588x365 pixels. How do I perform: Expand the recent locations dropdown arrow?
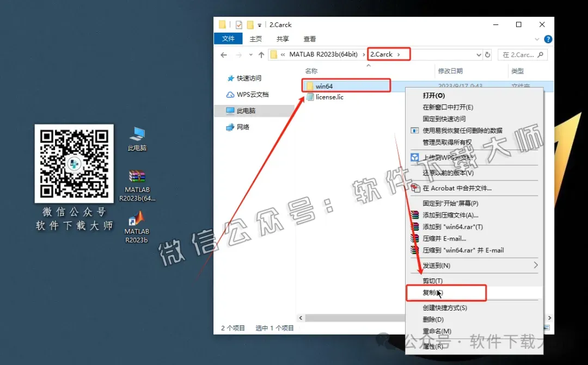coord(250,55)
